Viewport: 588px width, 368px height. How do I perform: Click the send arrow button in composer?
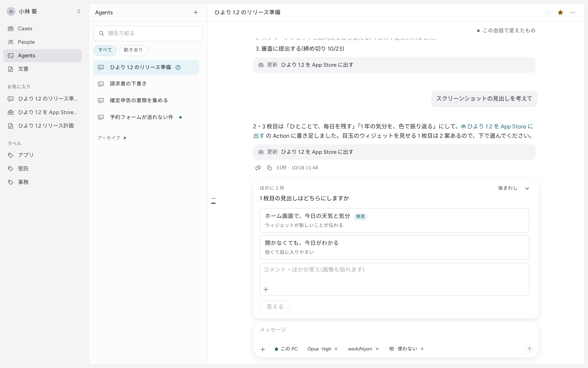pos(529,349)
